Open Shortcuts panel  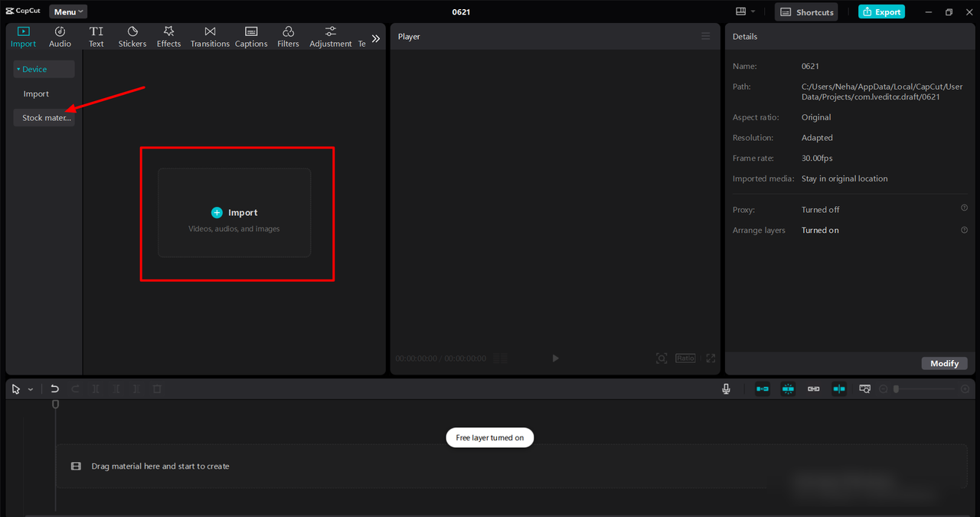[x=806, y=11]
